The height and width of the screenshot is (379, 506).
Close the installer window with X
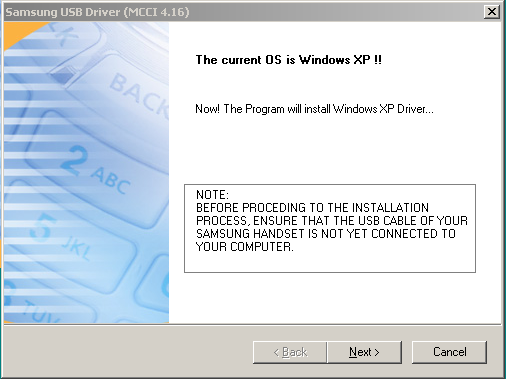click(491, 12)
